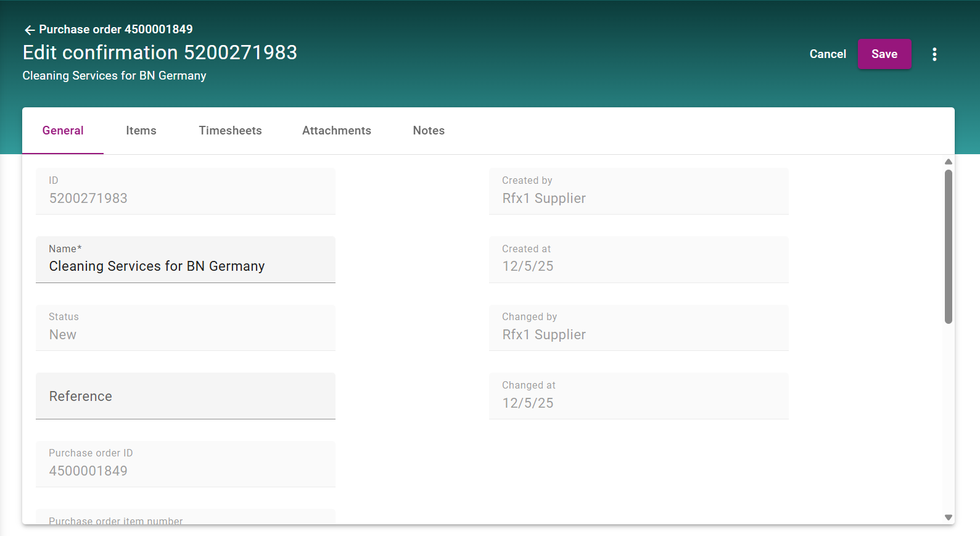The width and height of the screenshot is (980, 536).
Task: Click the scrollbar up arrow
Action: point(949,162)
